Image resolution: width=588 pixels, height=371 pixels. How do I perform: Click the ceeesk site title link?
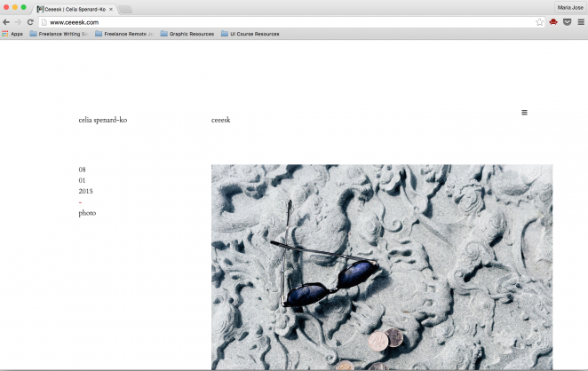click(x=220, y=120)
